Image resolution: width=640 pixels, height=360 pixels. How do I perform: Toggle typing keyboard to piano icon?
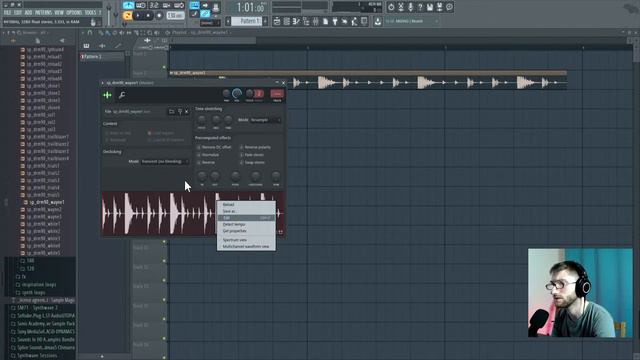(x=194, y=6)
